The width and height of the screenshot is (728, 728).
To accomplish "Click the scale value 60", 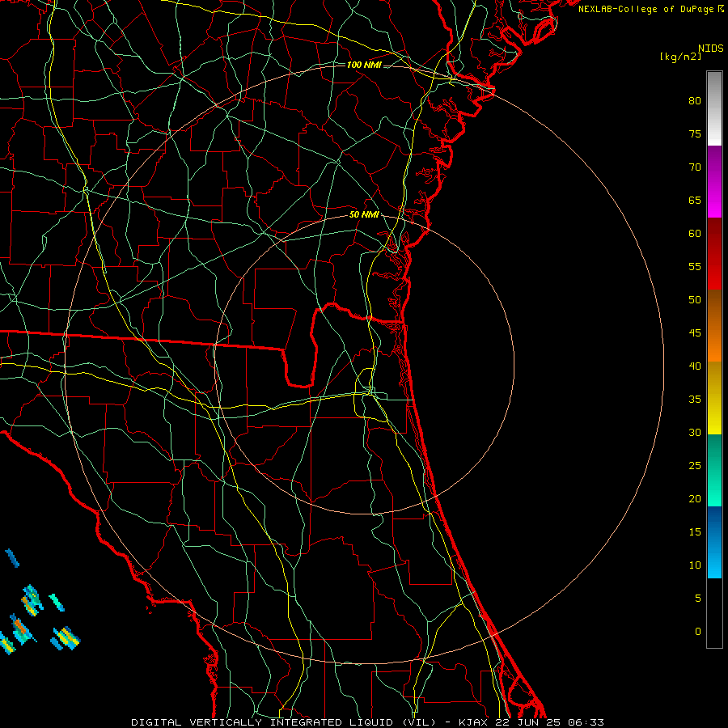I will [x=695, y=234].
